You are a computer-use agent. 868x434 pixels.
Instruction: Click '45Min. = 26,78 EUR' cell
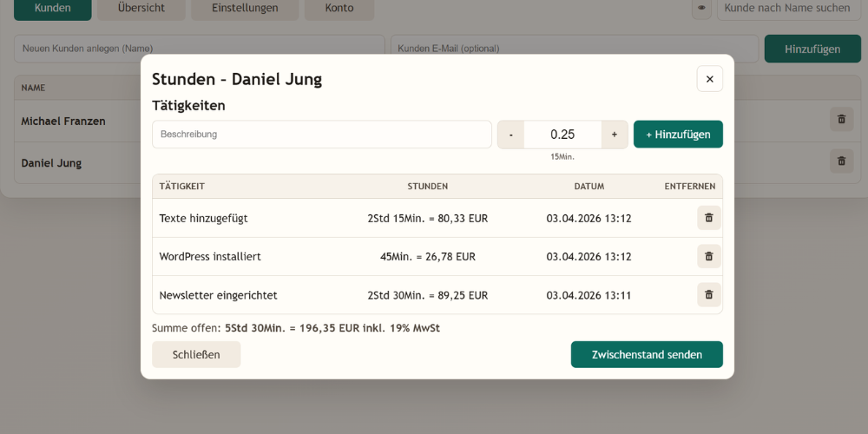click(427, 257)
